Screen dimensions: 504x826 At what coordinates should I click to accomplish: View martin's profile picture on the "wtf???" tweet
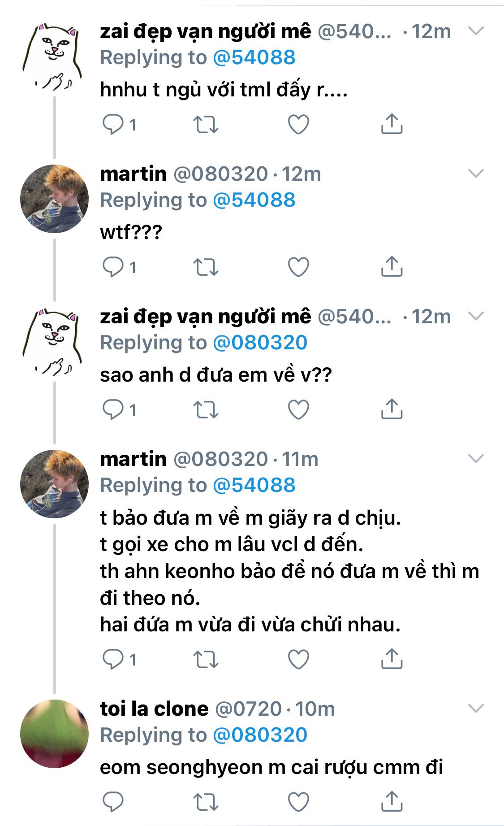[54, 199]
